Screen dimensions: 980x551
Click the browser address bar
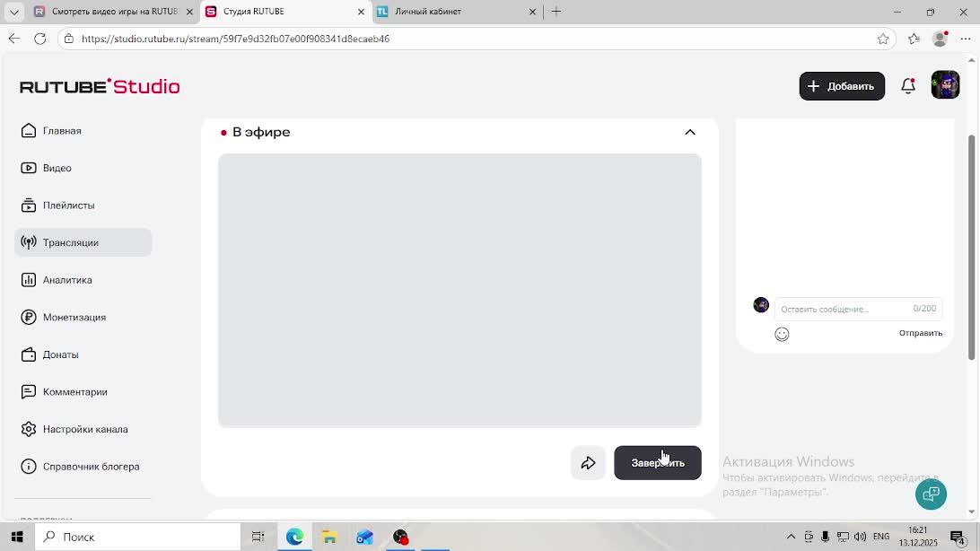475,39
